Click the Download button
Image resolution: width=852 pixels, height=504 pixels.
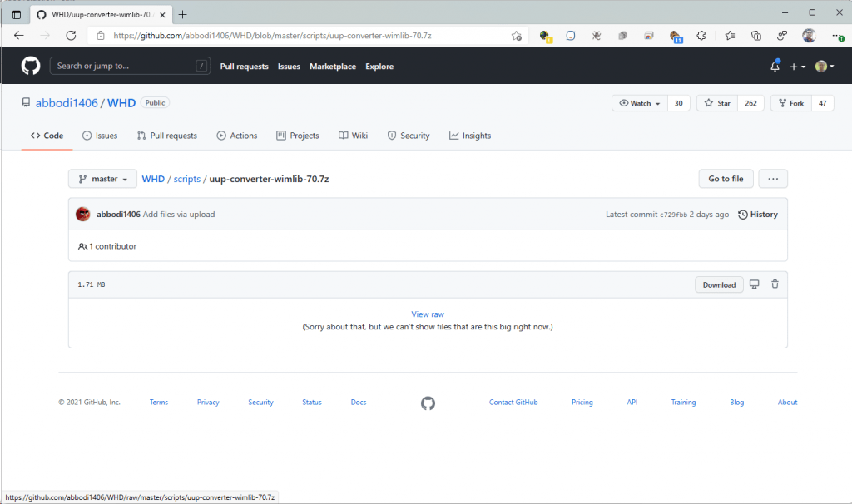719,284
